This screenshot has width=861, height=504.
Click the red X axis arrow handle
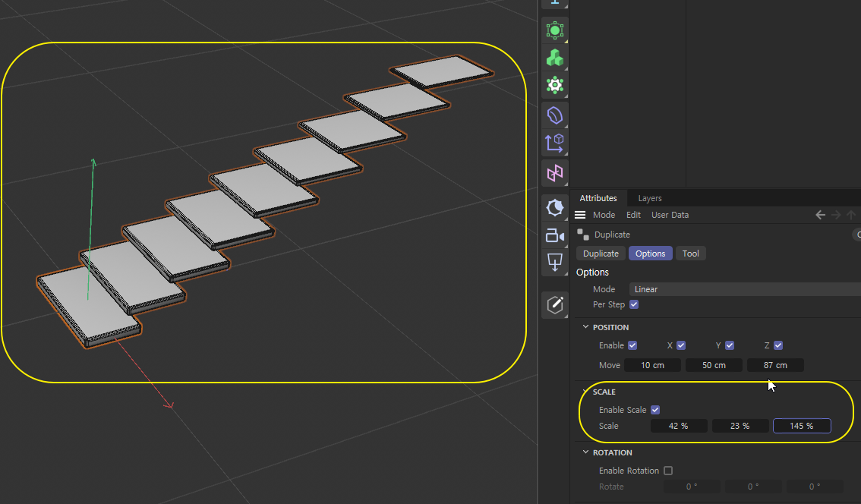(169, 405)
